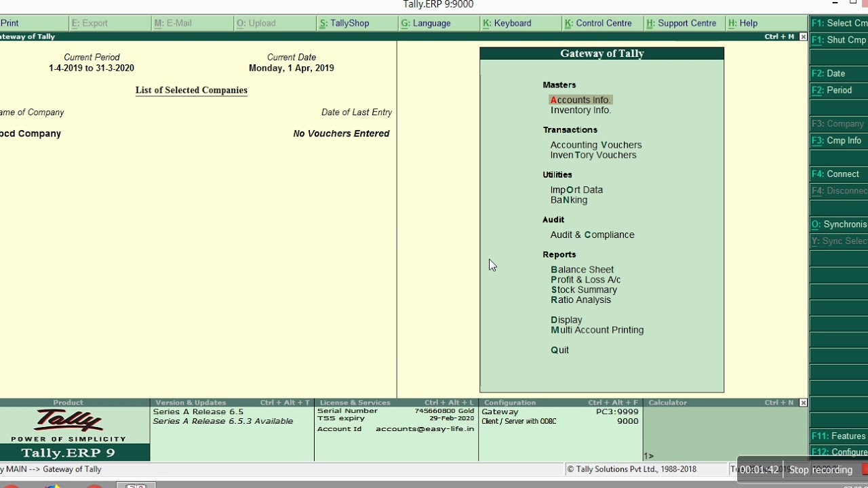The image size is (868, 488).
Task: Click 'Series A Release 6.5.3 Available' text
Action: click(223, 421)
